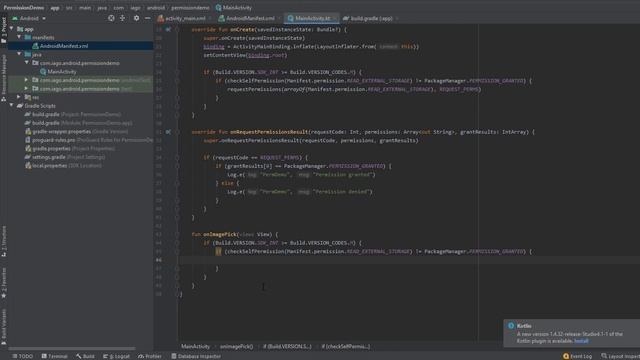Image resolution: width=640 pixels, height=360 pixels.
Task: Click PermissionDemo in the navigation breadcrumb
Action: pyautogui.click(x=24, y=7)
